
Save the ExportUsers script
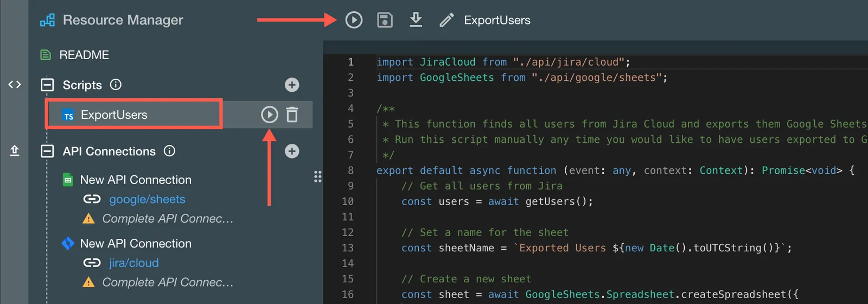coord(385,20)
